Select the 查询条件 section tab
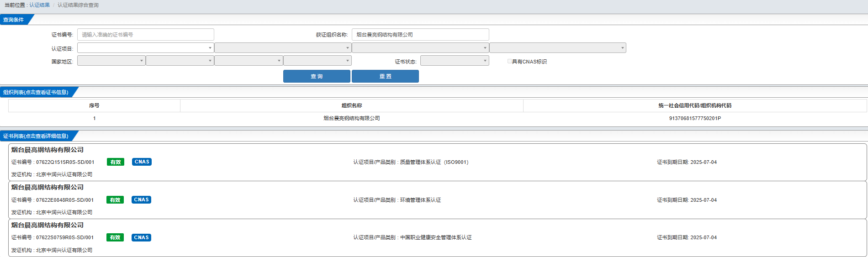868x257 pixels. tap(14, 20)
